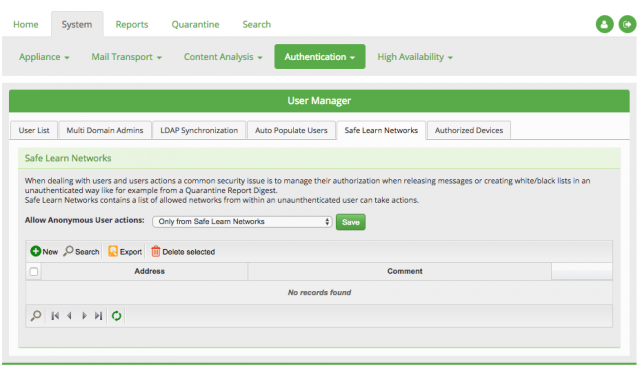Refresh the records grid

pos(116,315)
